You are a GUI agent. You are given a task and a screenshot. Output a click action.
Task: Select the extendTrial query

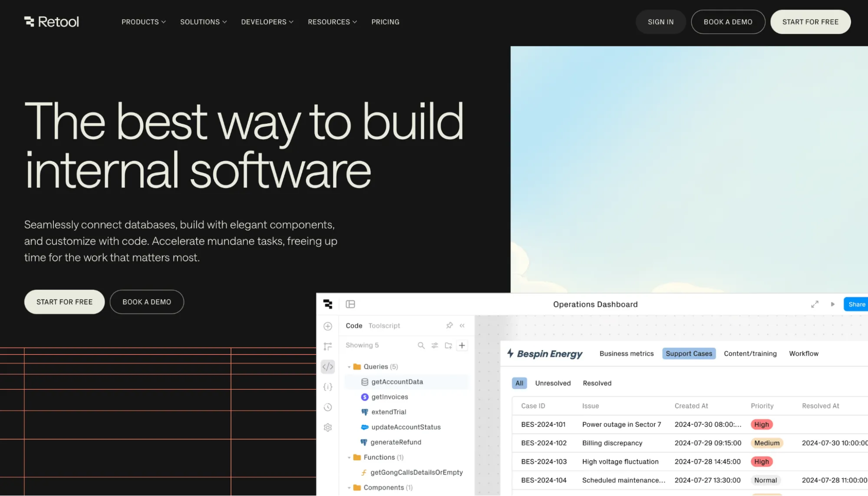389,412
